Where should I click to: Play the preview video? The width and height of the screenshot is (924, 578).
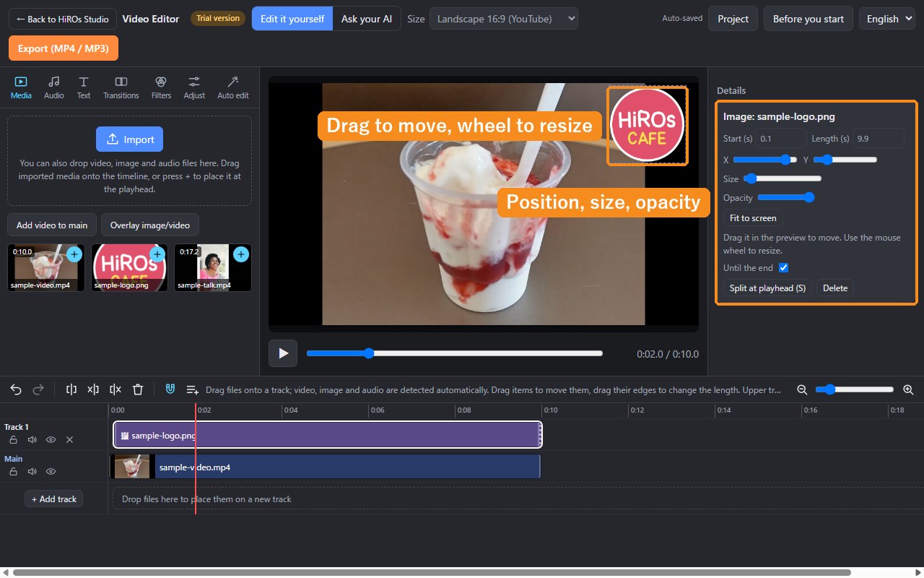point(283,353)
